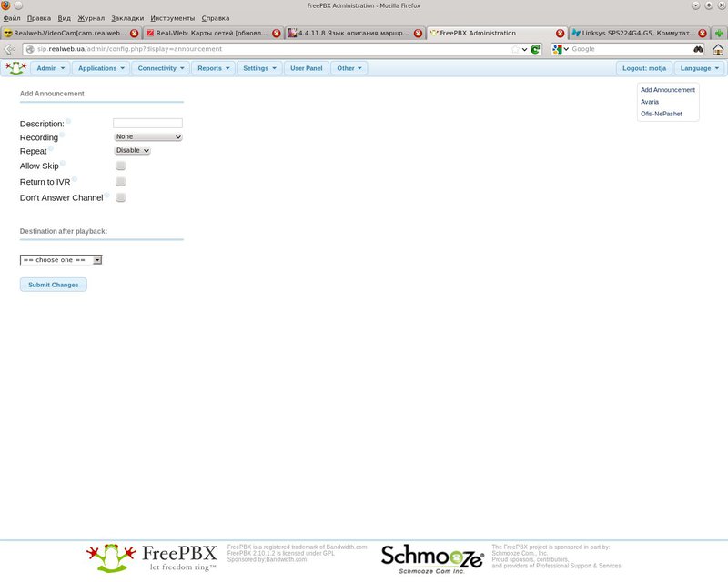Check the Don't Answer Channel box
The width and height of the screenshot is (728, 582).
(x=121, y=197)
